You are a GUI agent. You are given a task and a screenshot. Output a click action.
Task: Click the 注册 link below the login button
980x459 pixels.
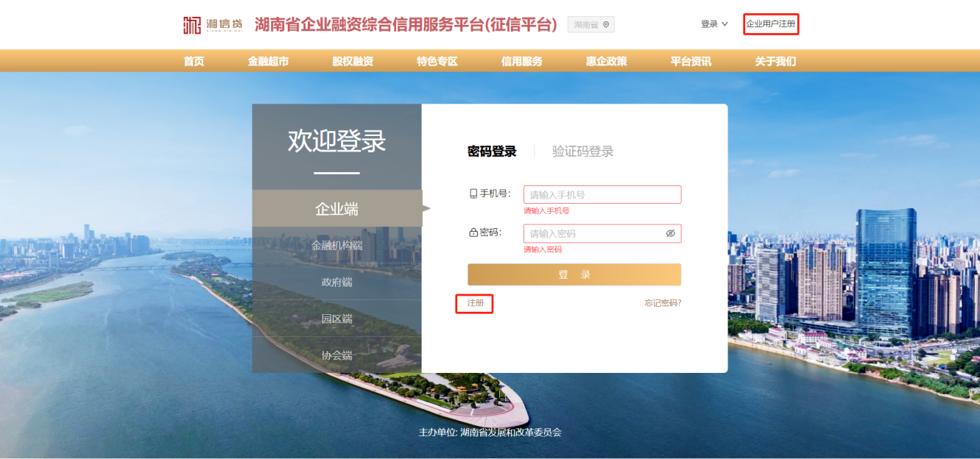coord(475,303)
